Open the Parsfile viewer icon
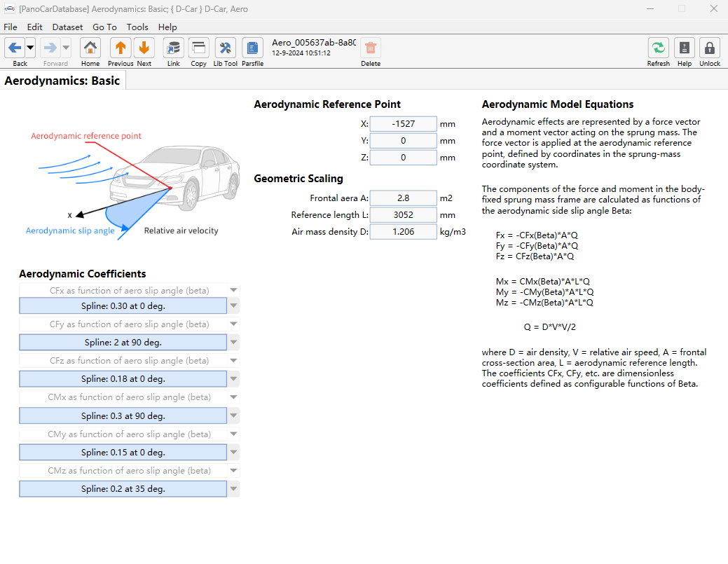Viewport: 728px width, 564px height. (x=252, y=48)
